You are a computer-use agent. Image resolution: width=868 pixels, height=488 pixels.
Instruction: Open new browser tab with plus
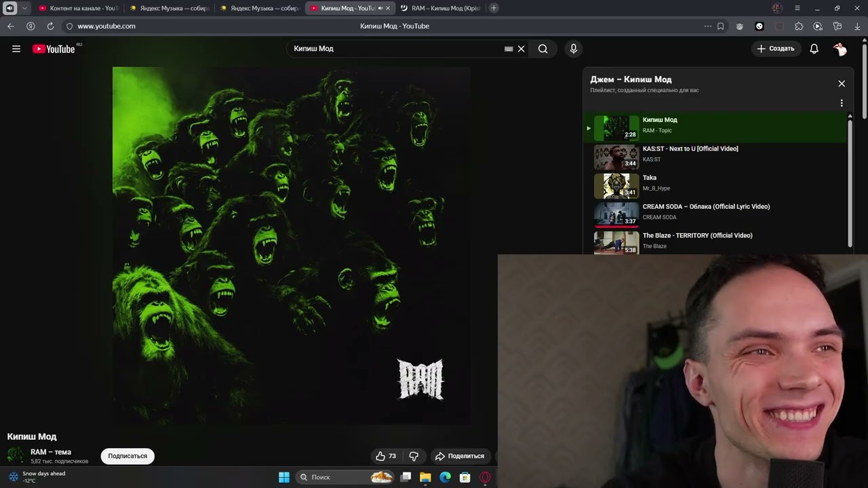(x=494, y=8)
